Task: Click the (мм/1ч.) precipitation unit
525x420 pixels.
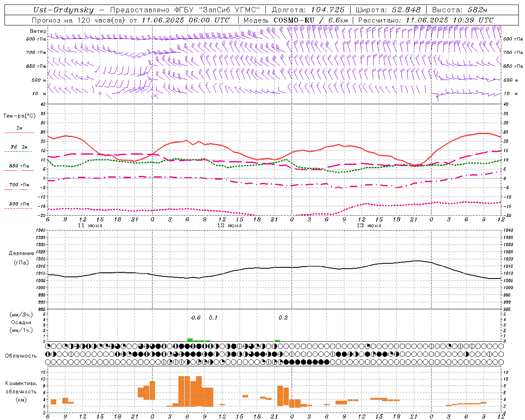Action: 21,330
